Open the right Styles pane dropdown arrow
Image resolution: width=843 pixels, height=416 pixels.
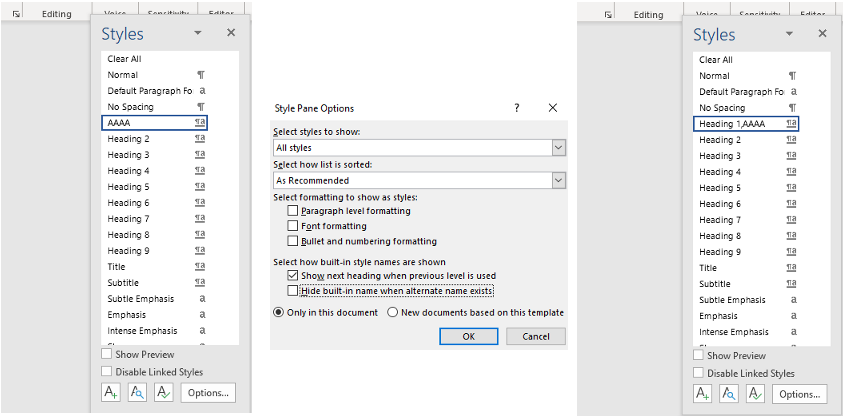tap(789, 34)
